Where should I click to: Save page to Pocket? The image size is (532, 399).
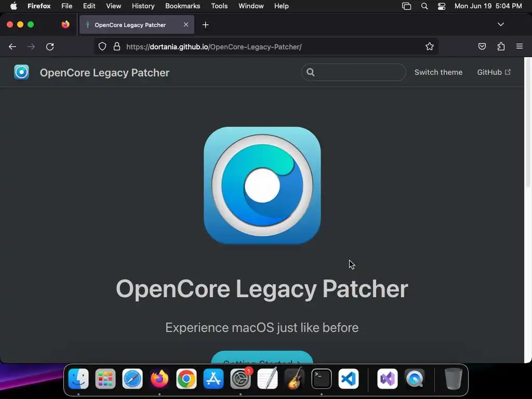[482, 46]
